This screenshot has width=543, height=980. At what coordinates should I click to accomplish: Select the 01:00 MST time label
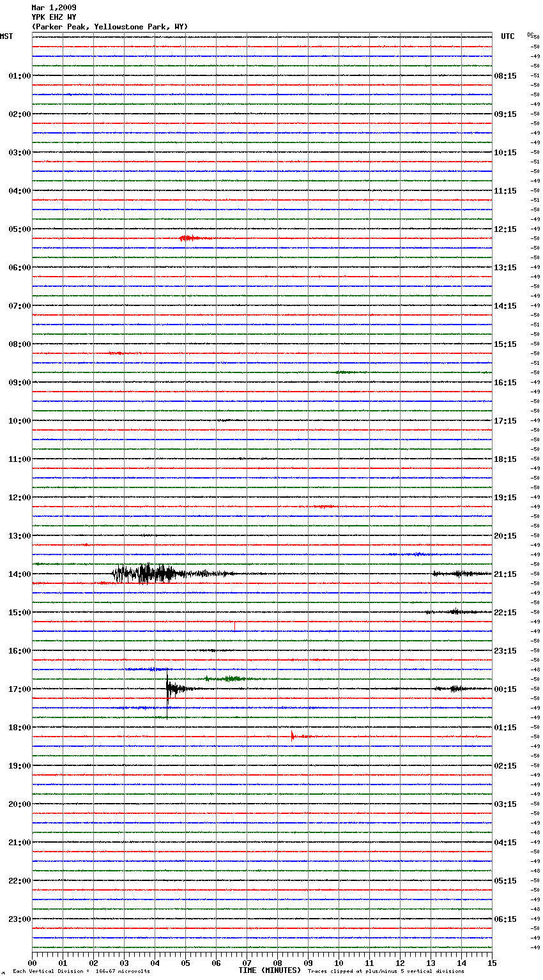(20, 76)
